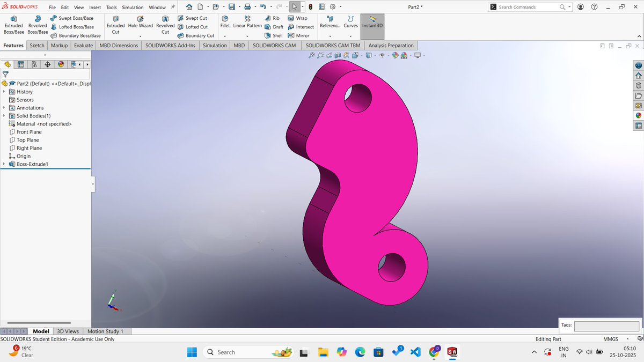Viewport: 644px width, 362px height.
Task: Open the ConfigurationManager tab
Action: (x=34, y=64)
